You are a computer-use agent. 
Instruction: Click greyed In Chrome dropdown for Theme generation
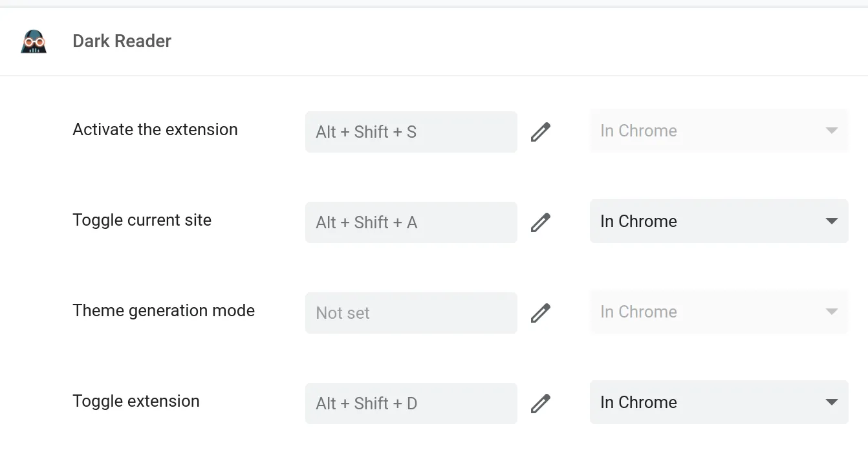point(718,312)
